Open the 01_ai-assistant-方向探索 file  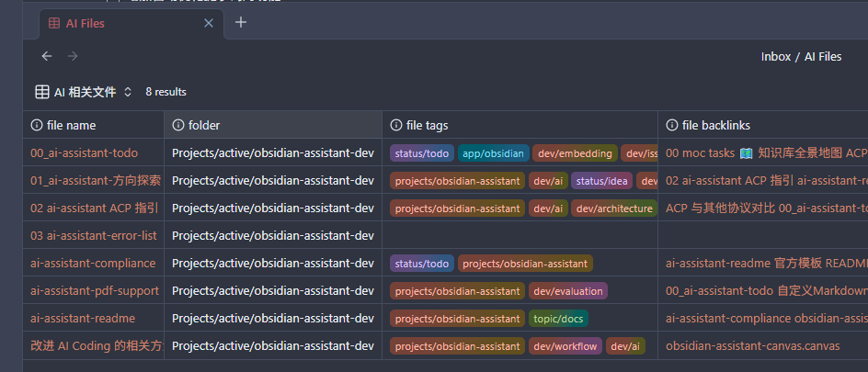pos(96,181)
